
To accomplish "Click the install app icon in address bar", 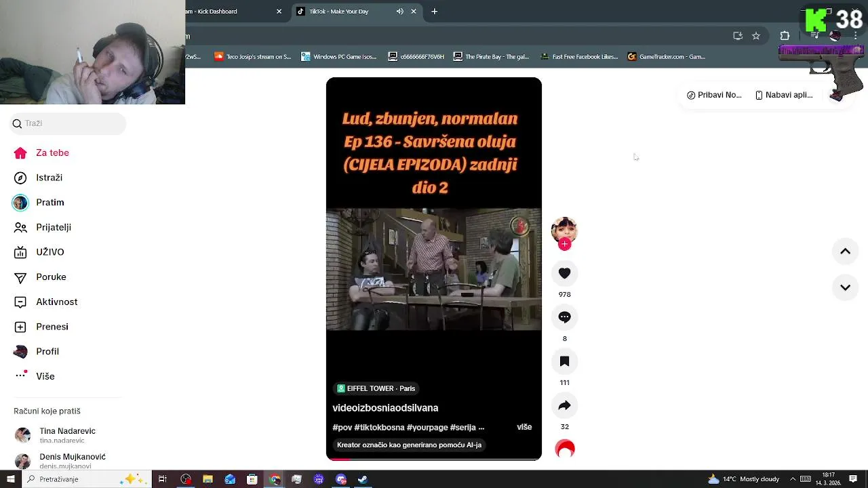I will pos(738,36).
